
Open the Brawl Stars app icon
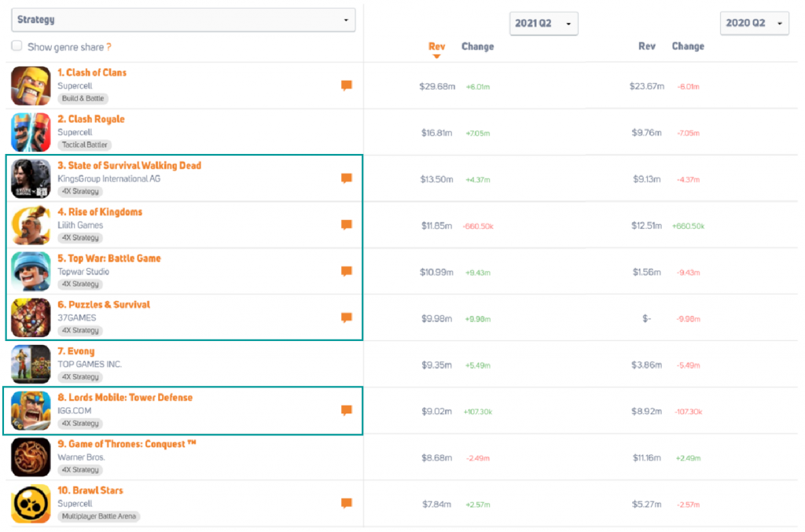click(x=31, y=503)
